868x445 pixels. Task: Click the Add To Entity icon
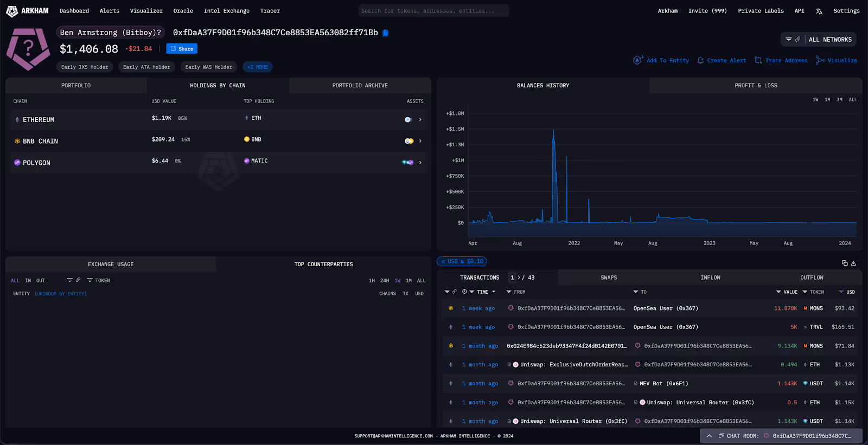coord(638,60)
